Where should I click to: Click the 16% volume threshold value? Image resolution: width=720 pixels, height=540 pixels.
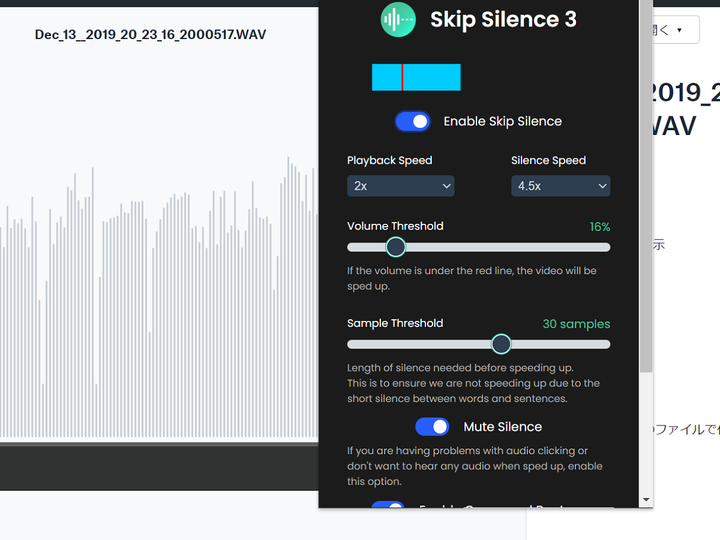(x=600, y=227)
